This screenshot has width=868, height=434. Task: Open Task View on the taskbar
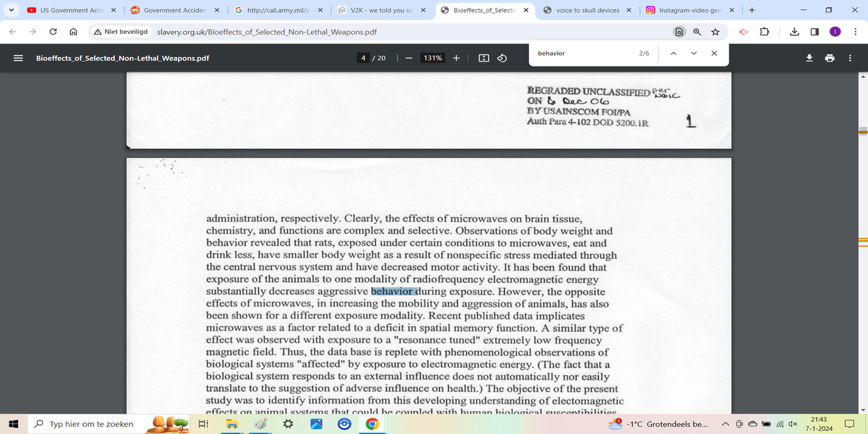click(x=203, y=424)
